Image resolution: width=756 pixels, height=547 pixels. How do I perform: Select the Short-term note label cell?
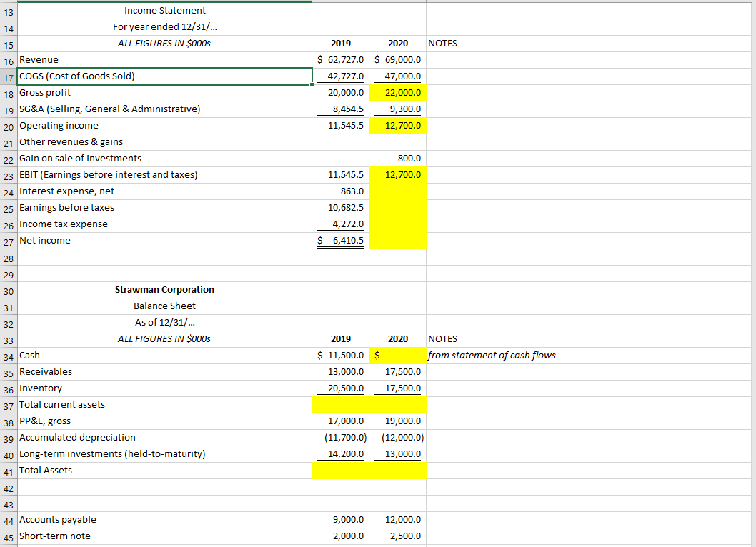54,536
